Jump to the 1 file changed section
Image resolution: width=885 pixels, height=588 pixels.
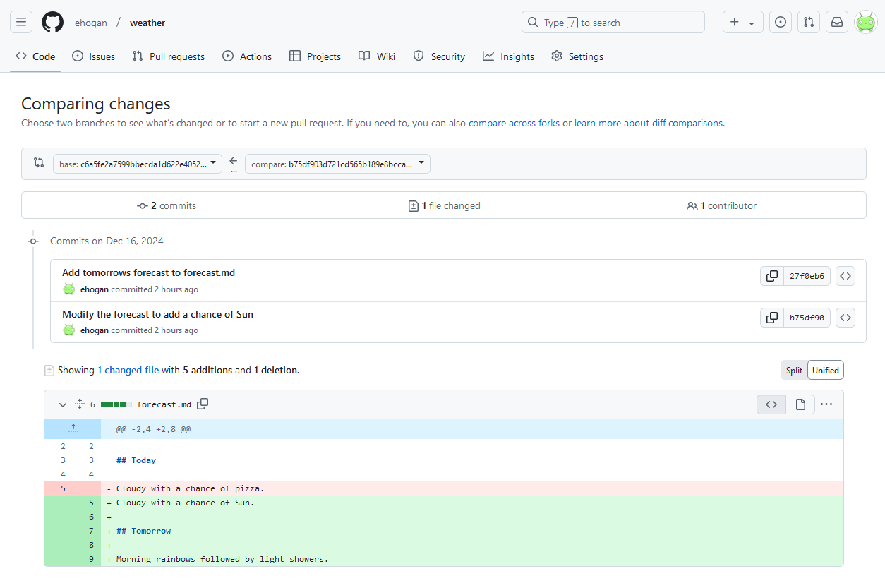(x=444, y=205)
